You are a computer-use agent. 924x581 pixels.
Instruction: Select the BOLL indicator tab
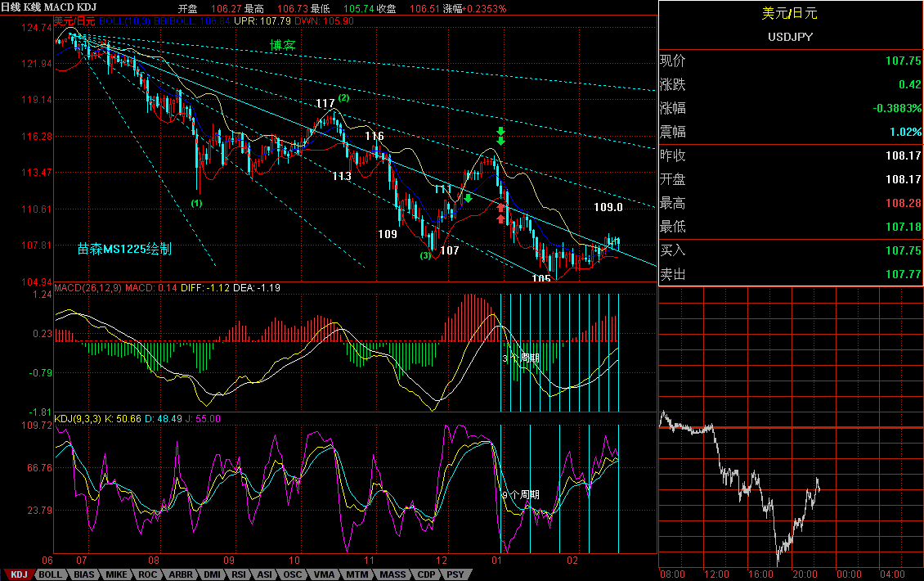[50, 574]
